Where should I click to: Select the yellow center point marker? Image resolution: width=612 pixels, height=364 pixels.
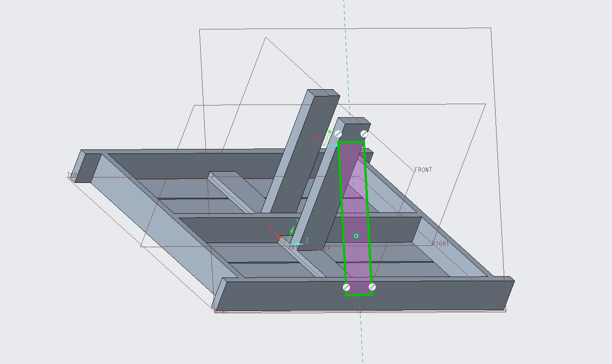(356, 236)
